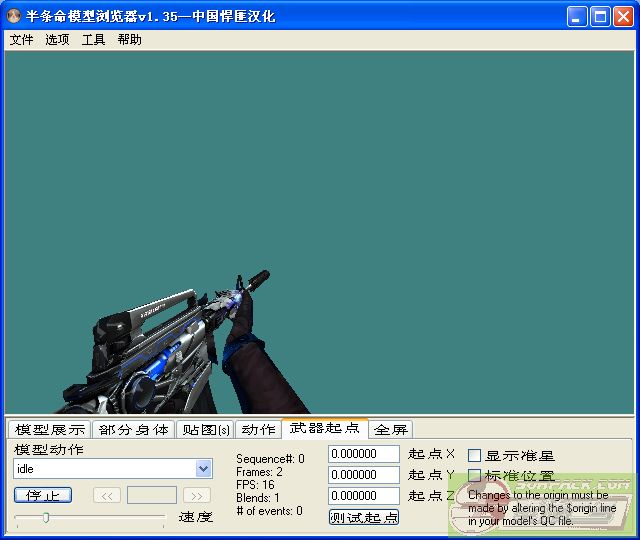The width and height of the screenshot is (640, 540).
Task: Click the app icon in title bar
Action: point(14,16)
